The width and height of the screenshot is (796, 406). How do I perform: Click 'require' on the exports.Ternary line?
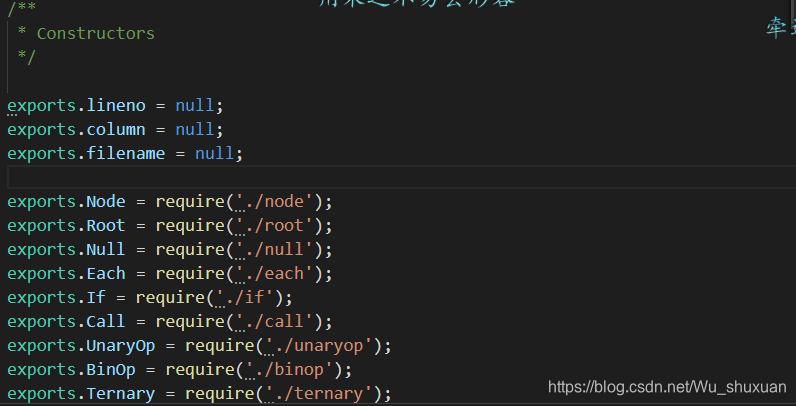[x=219, y=393]
